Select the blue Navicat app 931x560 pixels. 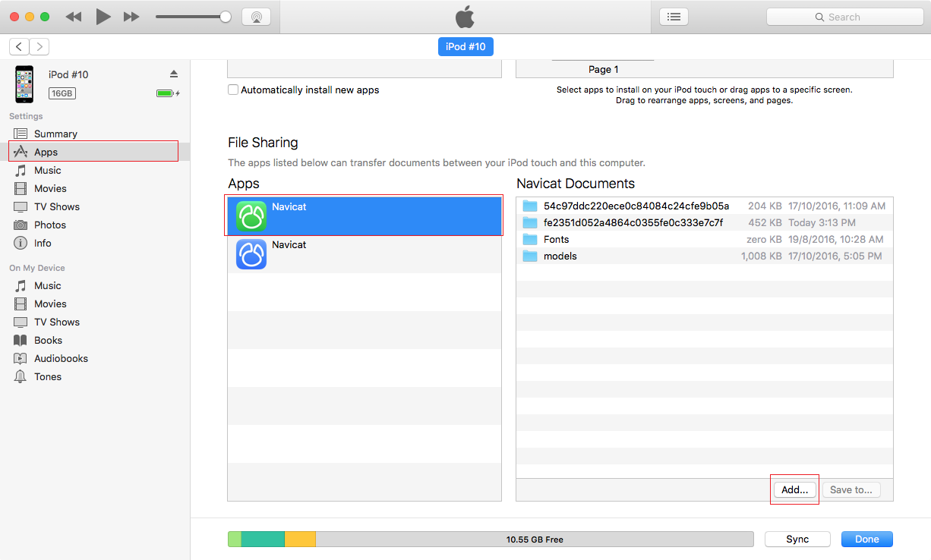click(365, 254)
